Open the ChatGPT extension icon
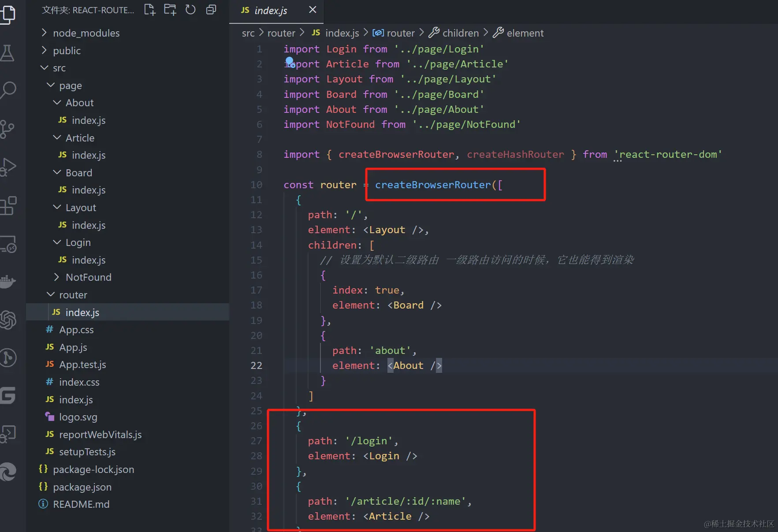The width and height of the screenshot is (778, 532). point(8,320)
